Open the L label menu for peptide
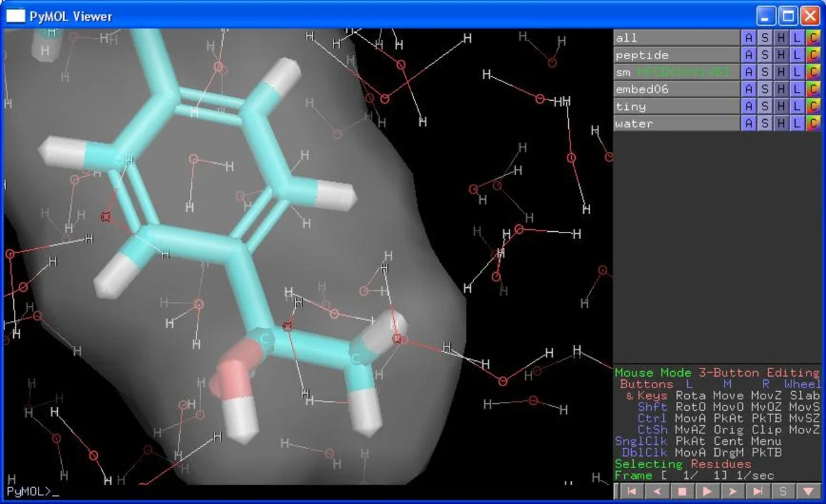826x504 pixels. [797, 55]
